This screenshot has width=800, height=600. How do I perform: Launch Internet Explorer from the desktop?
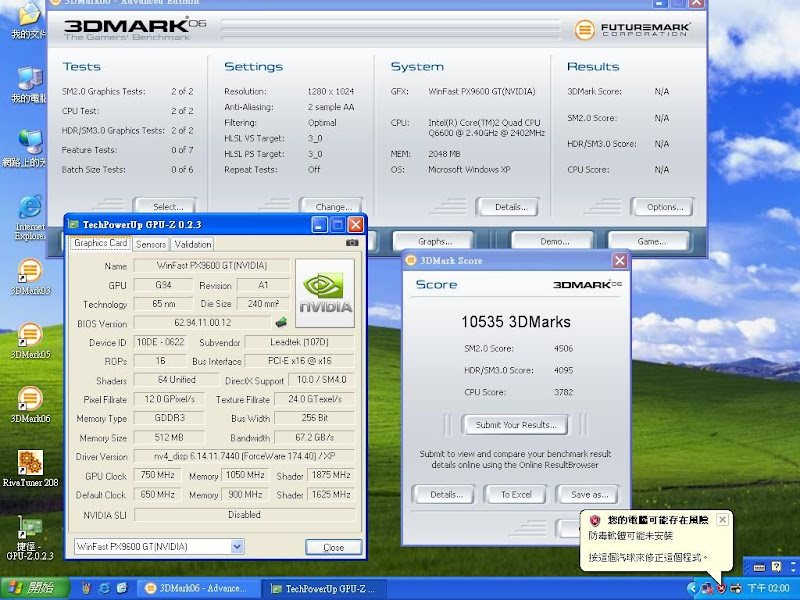click(30, 208)
